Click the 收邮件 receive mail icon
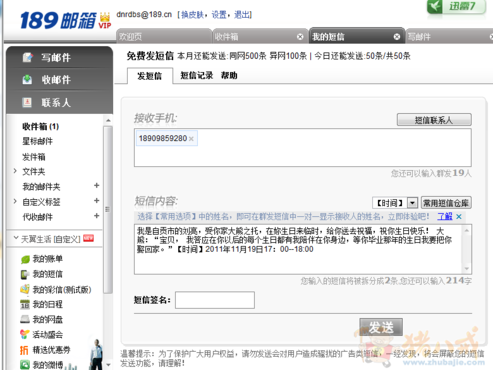 click(x=27, y=80)
